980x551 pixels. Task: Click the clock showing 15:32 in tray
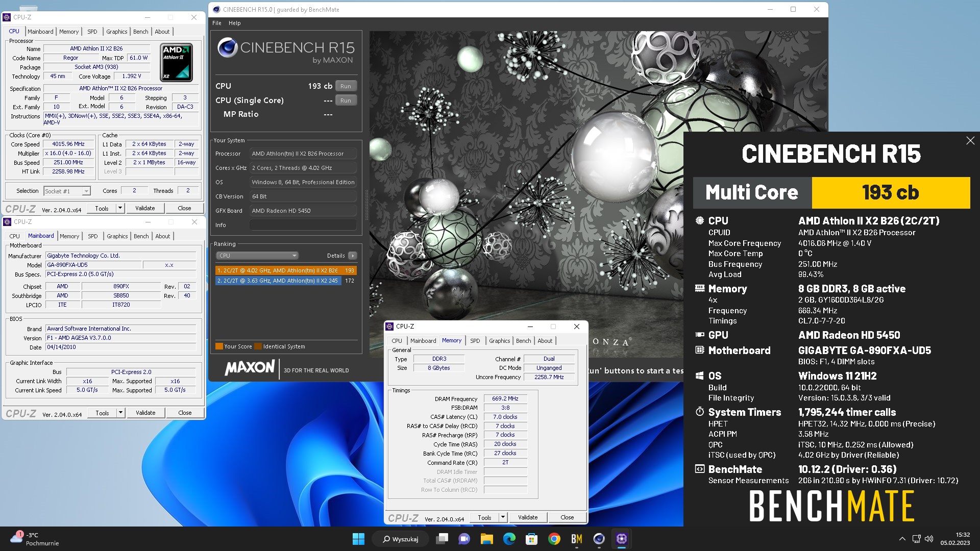955,539
